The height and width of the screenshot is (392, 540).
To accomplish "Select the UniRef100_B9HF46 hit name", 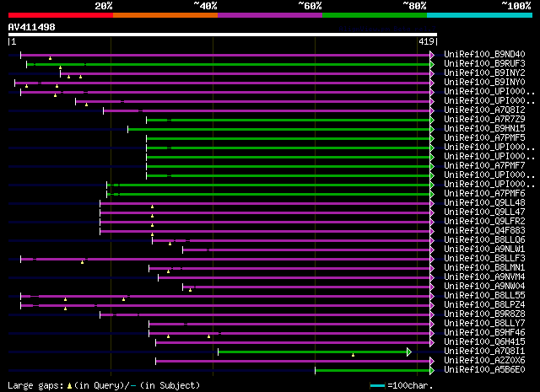I will 484,333.
